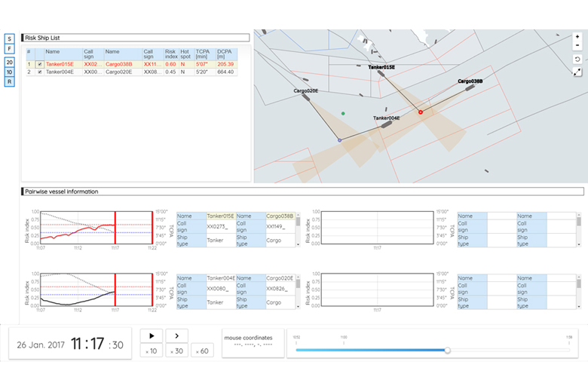The image size is (588, 392).
Task: Click the timeline slider handle
Action: pos(448,350)
